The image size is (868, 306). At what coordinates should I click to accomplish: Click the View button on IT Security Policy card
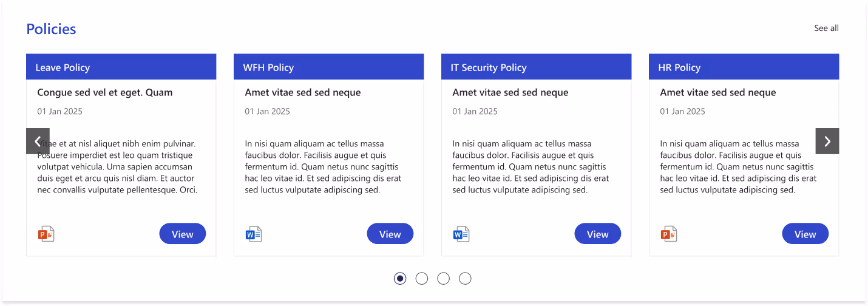(x=598, y=234)
